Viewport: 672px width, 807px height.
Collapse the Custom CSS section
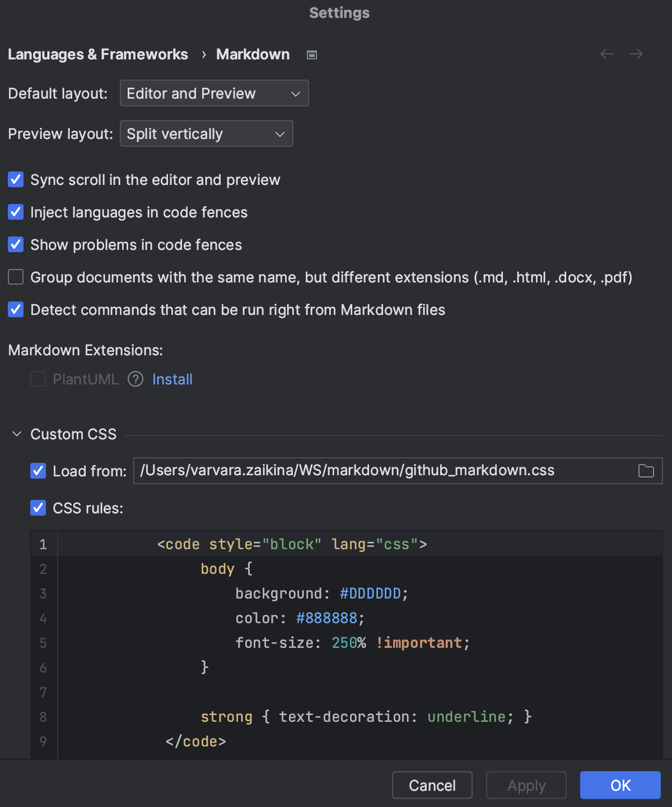tap(16, 434)
